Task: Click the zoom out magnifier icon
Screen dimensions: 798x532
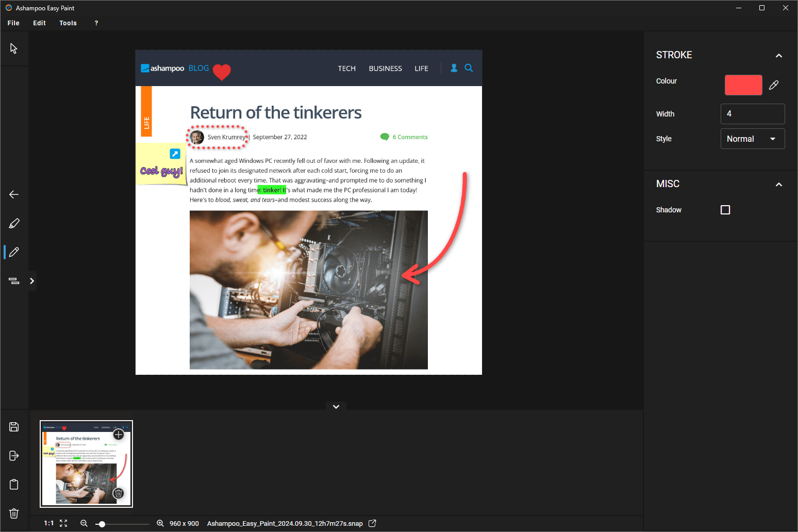Action: click(x=84, y=523)
